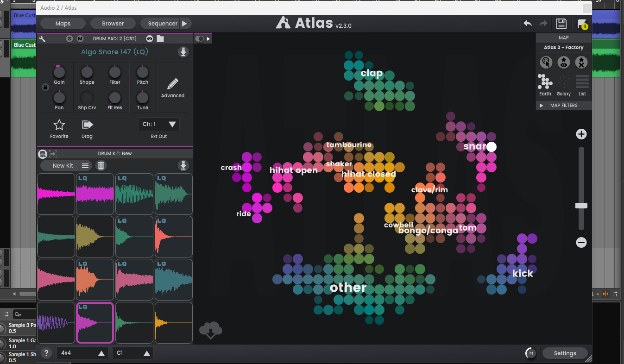The width and height of the screenshot is (624, 364).
Task: Click the clap cluster label
Action: (x=372, y=73)
